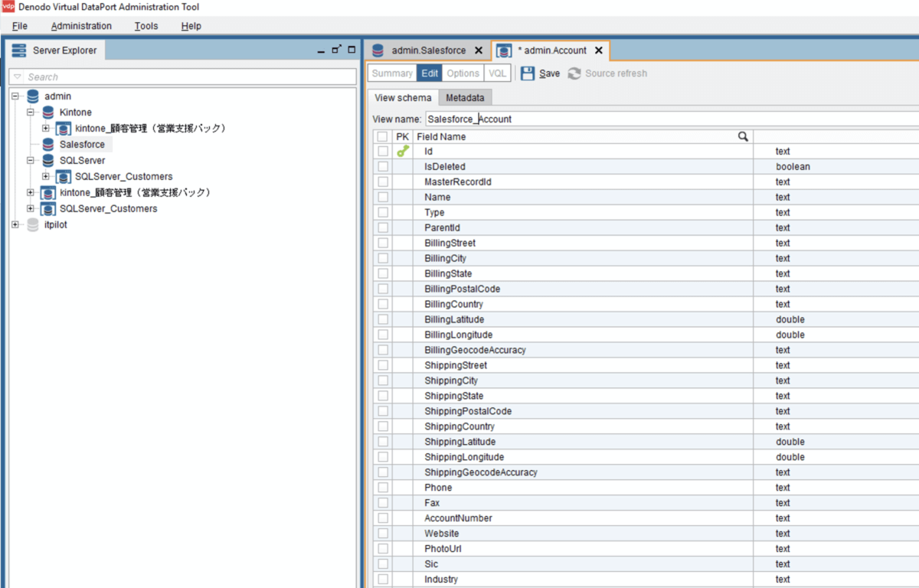The width and height of the screenshot is (919, 588).
Task: Click the top-level kintone_顧客管理 view icon
Action: pos(47,193)
